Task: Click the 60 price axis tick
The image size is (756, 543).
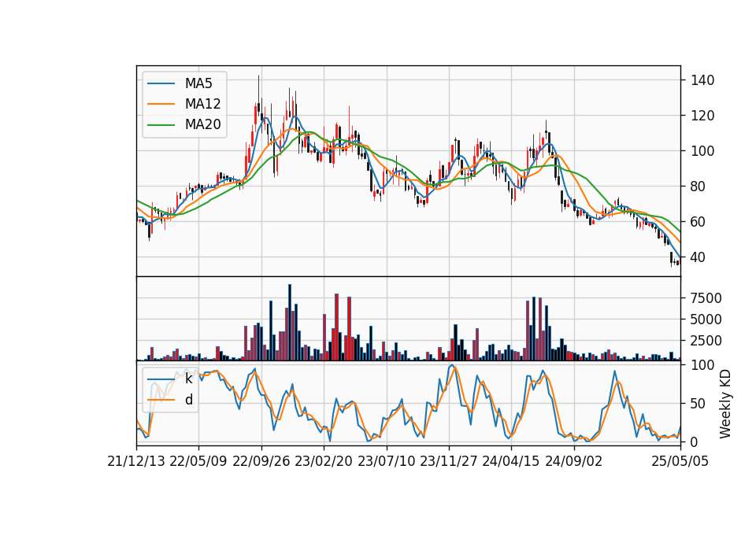Action: (x=699, y=222)
